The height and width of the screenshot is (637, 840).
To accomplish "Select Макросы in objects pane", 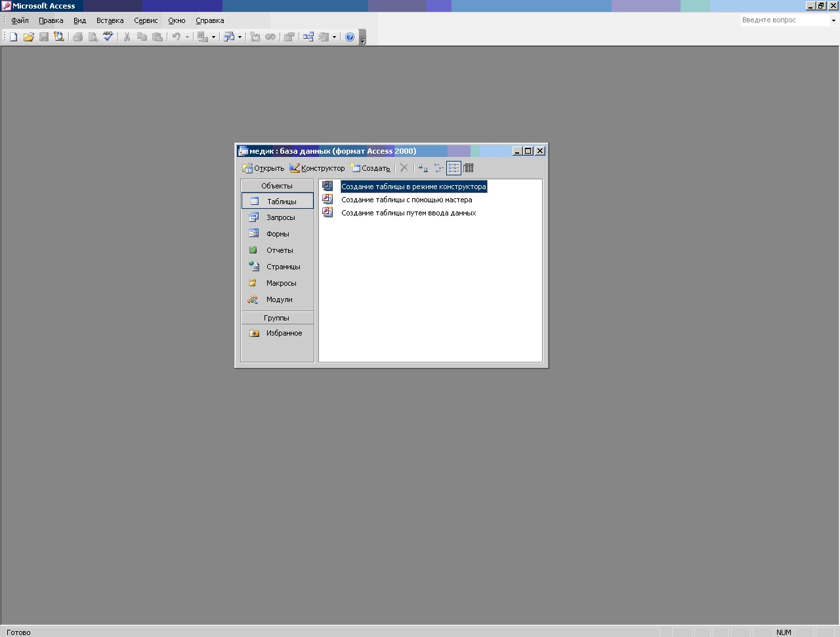I will coord(278,283).
